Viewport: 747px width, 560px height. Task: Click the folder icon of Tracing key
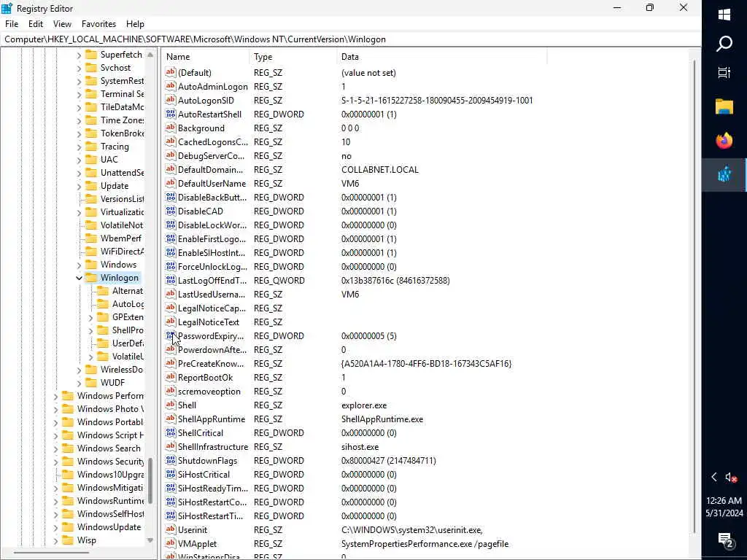coord(91,146)
